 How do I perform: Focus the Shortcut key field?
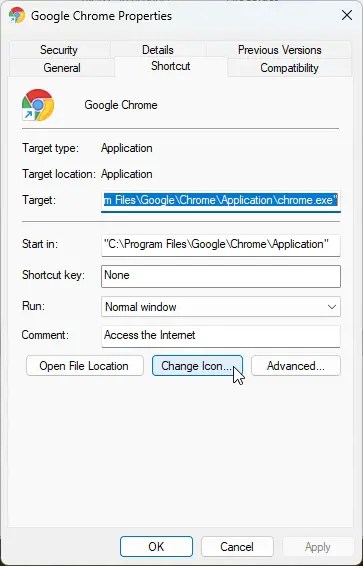point(221,276)
